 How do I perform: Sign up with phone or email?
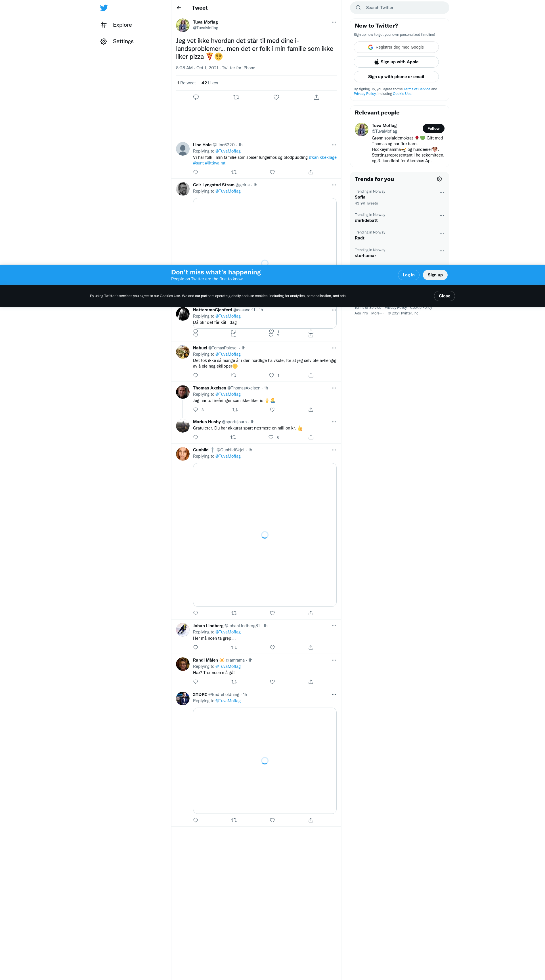click(x=396, y=76)
